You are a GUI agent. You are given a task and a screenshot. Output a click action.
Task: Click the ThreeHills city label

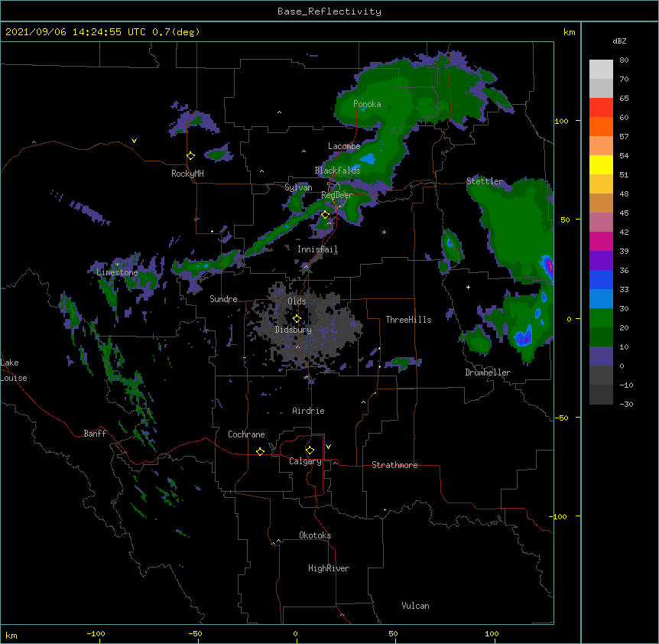[x=408, y=320]
